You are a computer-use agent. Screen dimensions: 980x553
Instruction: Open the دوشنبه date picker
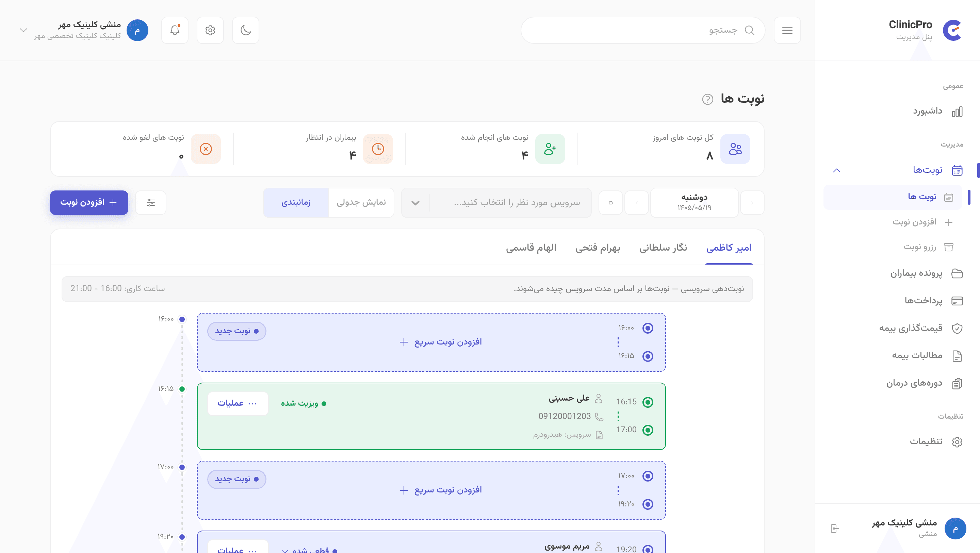pyautogui.click(x=694, y=203)
